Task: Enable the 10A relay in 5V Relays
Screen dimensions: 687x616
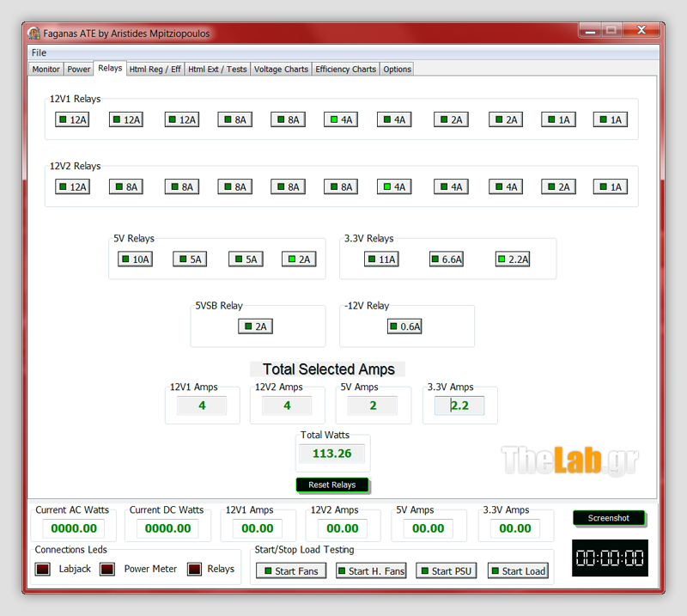Action: click(x=135, y=259)
